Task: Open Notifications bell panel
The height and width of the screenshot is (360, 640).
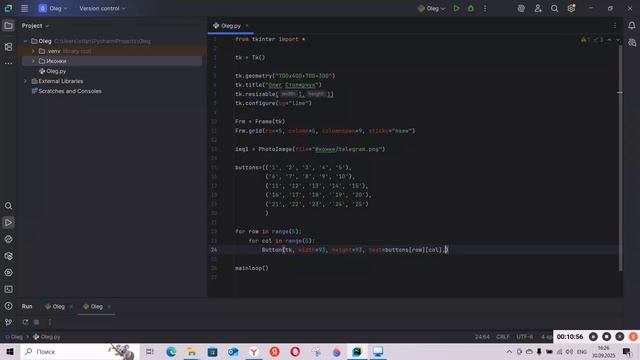Action: point(631,25)
